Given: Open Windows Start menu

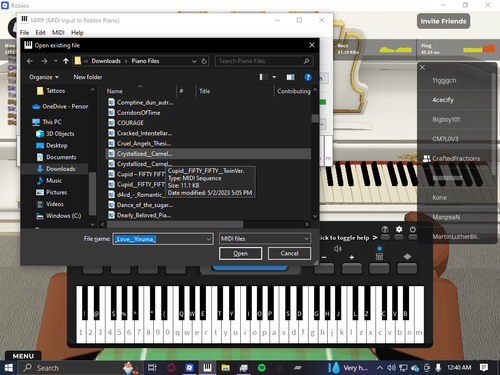Looking at the screenshot, I should (x=8, y=368).
